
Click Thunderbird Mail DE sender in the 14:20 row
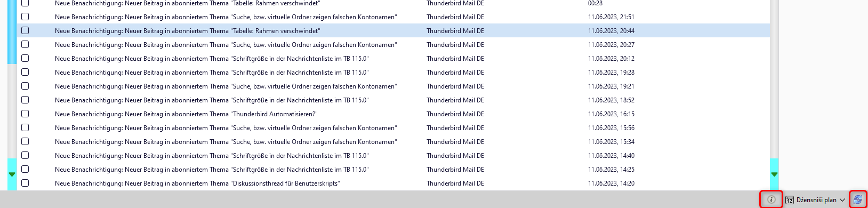coord(455,183)
